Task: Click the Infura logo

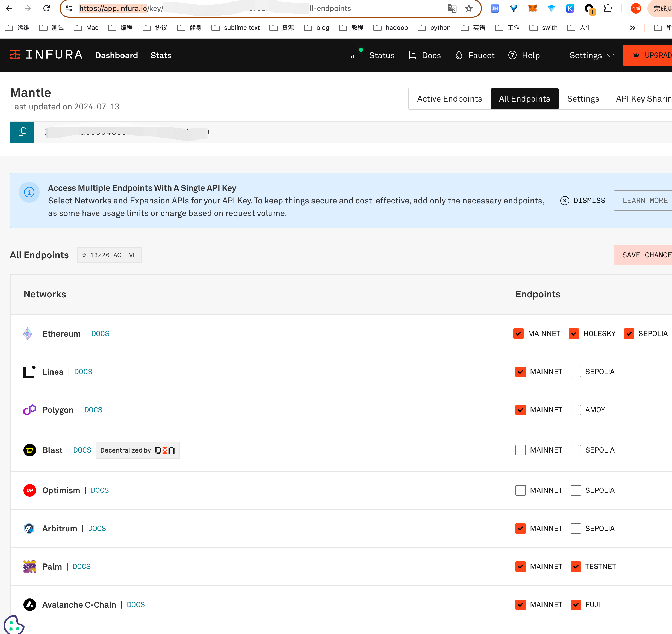Action: (46, 55)
